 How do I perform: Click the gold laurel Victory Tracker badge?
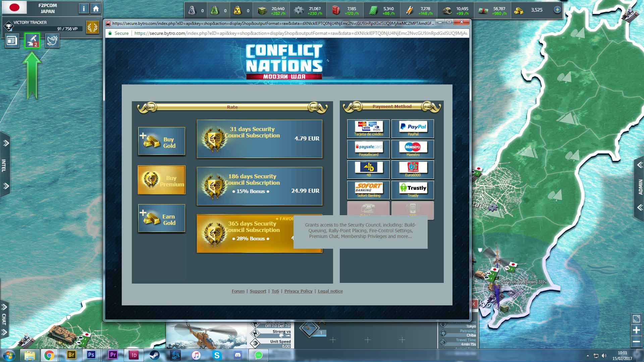click(92, 27)
